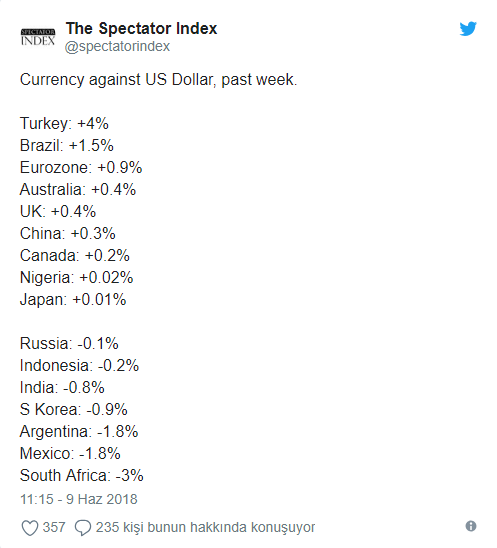Screen dimensions: 497x548
Task: Click the 357 likes count
Action: click(x=54, y=527)
